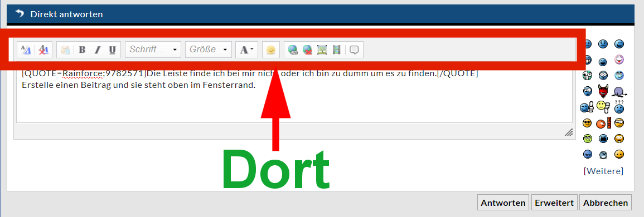Insert the yellow nerd-glasses smiley
Image resolution: width=644 pixels, height=217 pixels.
coord(619,122)
